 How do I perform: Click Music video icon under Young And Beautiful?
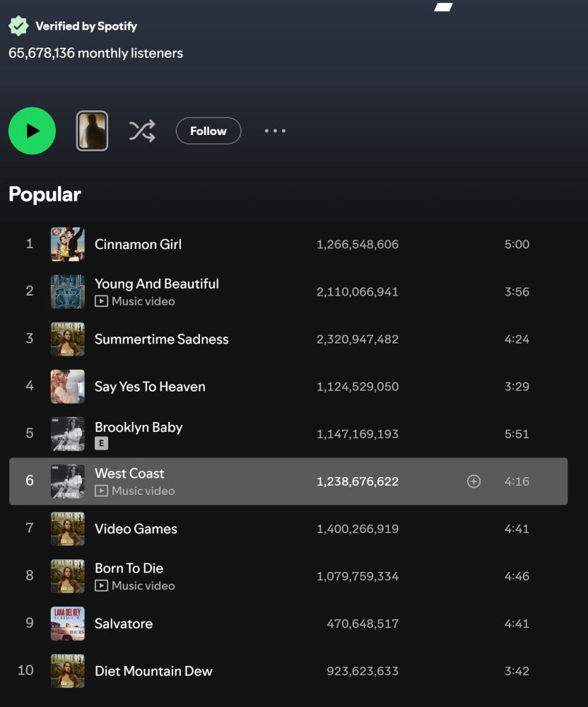coord(101,301)
